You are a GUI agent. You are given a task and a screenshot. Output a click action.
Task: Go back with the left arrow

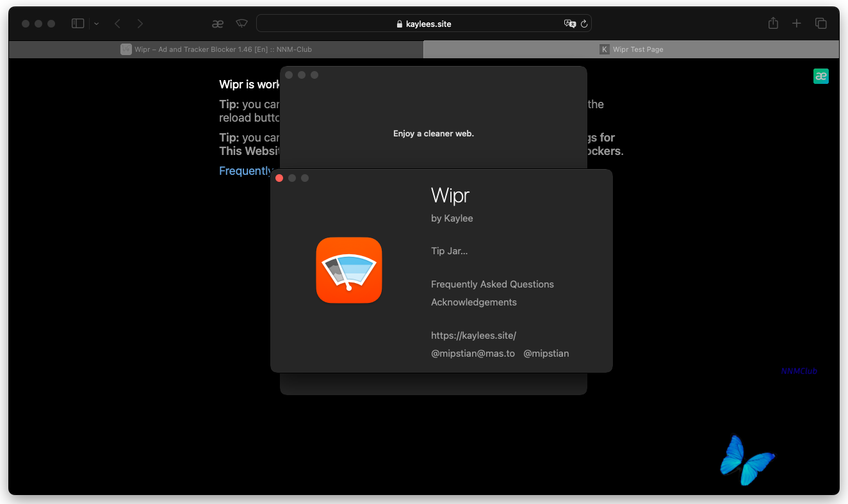117,24
